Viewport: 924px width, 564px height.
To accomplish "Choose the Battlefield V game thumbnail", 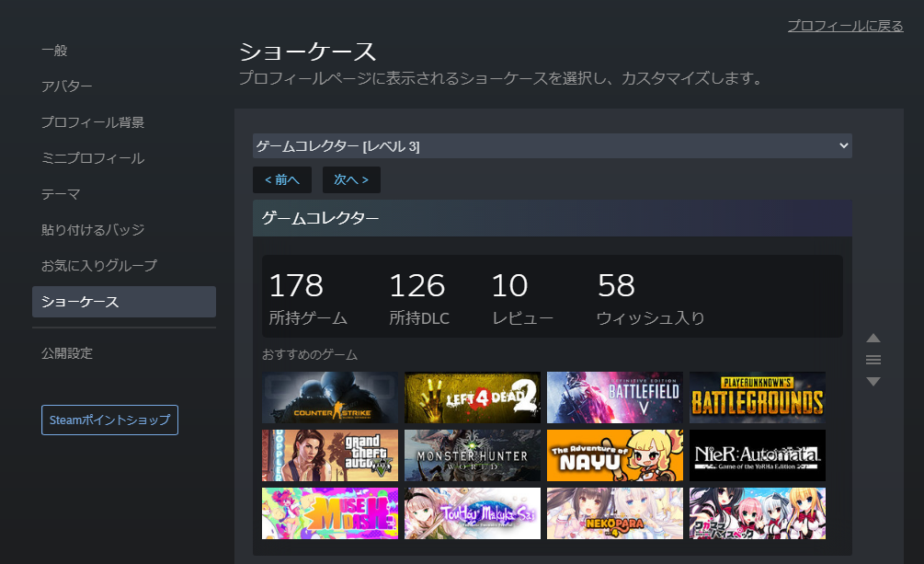I will click(x=615, y=397).
